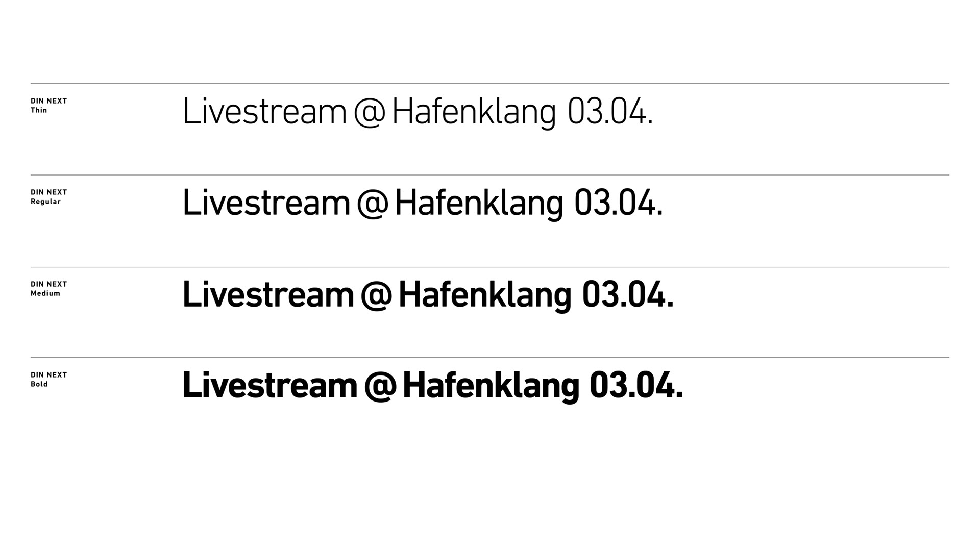Screen dimensions: 980x551
Task: Click the @ symbol in the Regular row
Action: click(373, 204)
